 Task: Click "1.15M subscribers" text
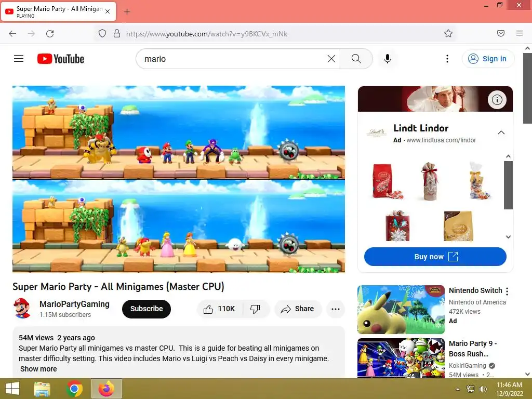coord(65,314)
